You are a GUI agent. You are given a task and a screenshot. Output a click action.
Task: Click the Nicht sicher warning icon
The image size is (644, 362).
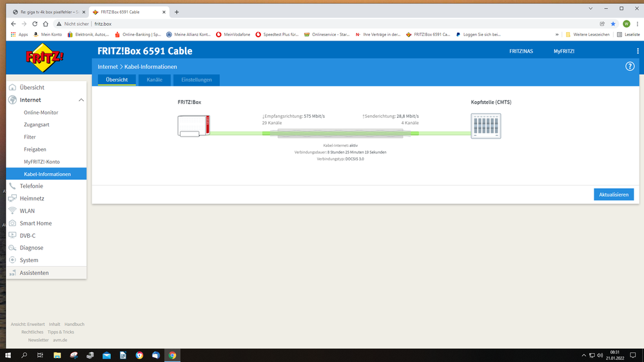59,24
